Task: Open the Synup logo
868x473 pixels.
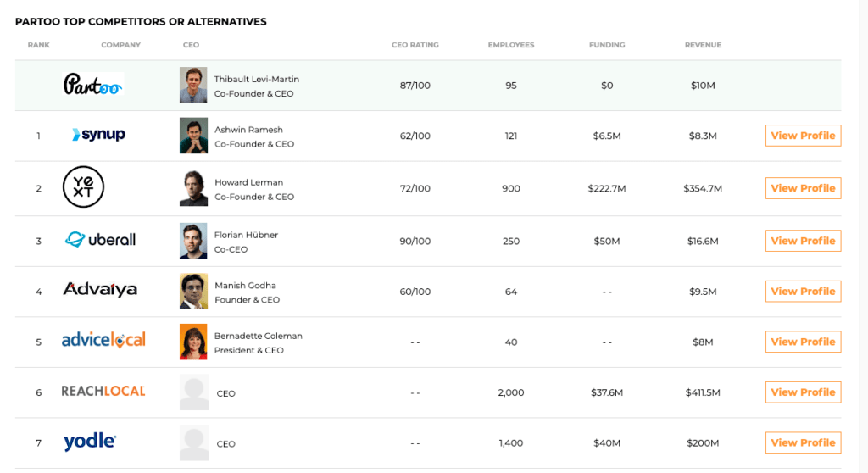Action: pyautogui.click(x=98, y=135)
